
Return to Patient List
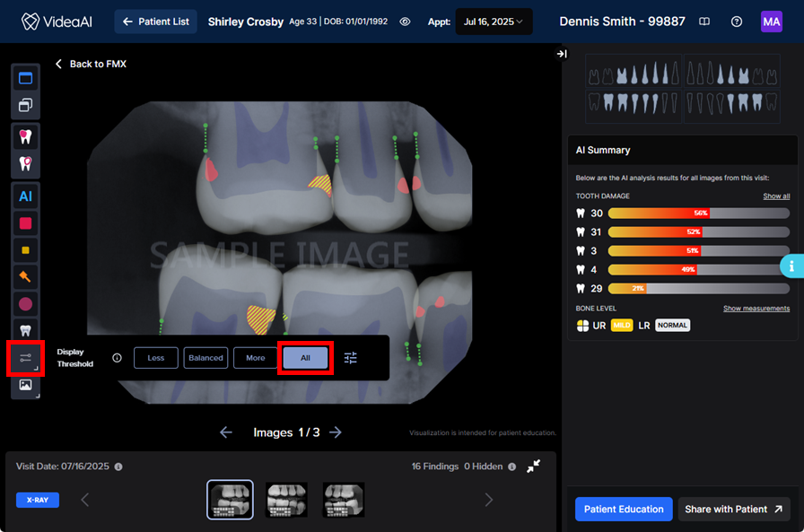156,22
